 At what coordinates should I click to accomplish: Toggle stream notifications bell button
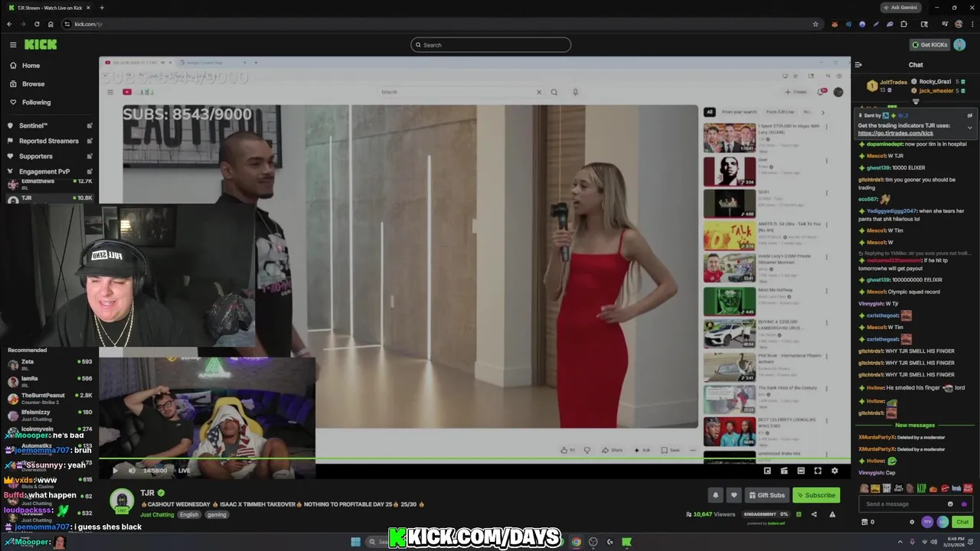(715, 495)
